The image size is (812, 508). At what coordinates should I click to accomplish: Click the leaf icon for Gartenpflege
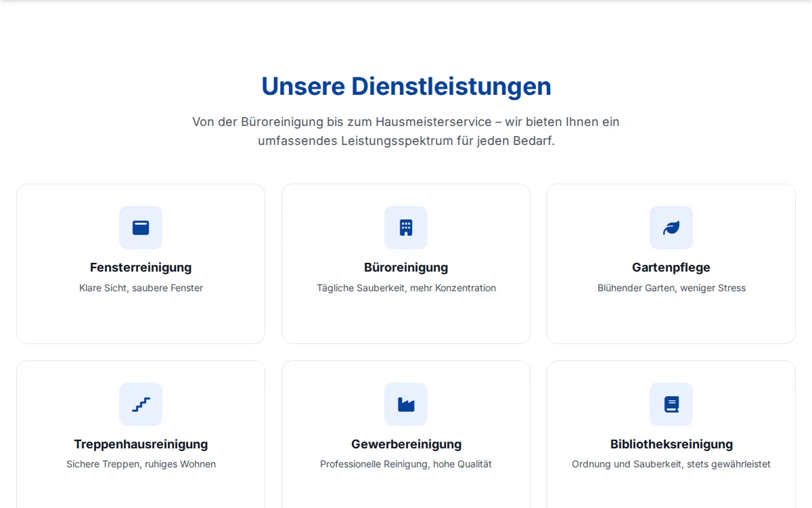[x=671, y=228]
